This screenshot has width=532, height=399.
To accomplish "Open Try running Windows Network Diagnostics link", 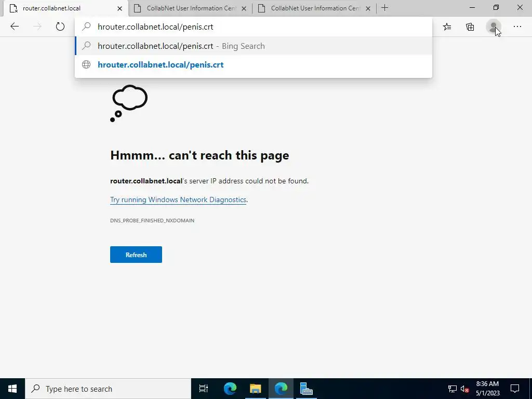I will [x=178, y=199].
